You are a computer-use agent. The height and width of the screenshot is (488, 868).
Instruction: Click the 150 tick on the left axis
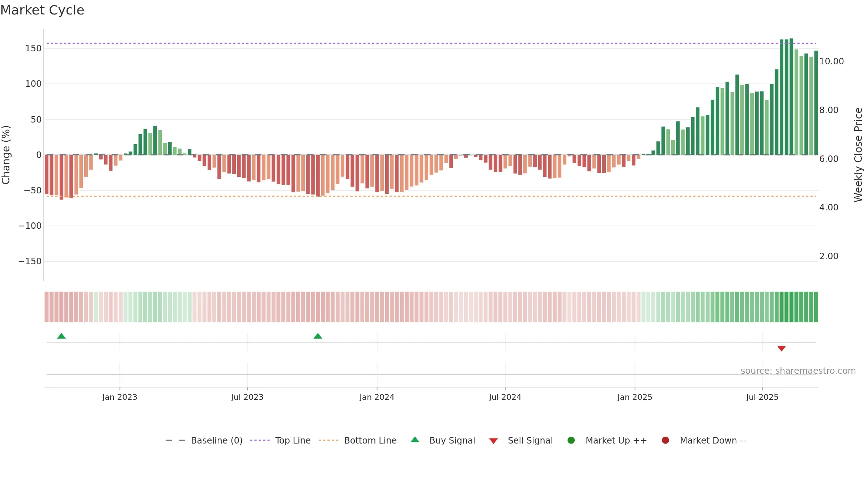coord(33,48)
